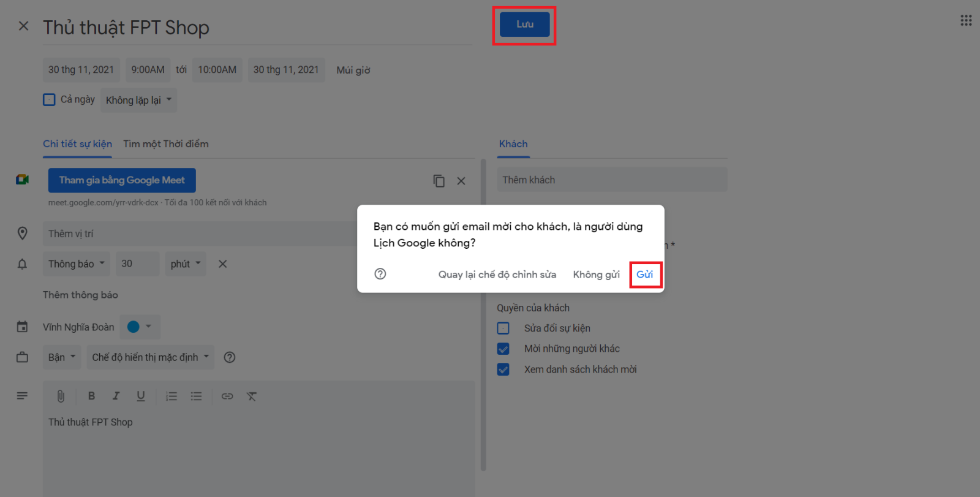Select the 10:00AM end time
Viewport: 980px width, 497px height.
click(217, 70)
